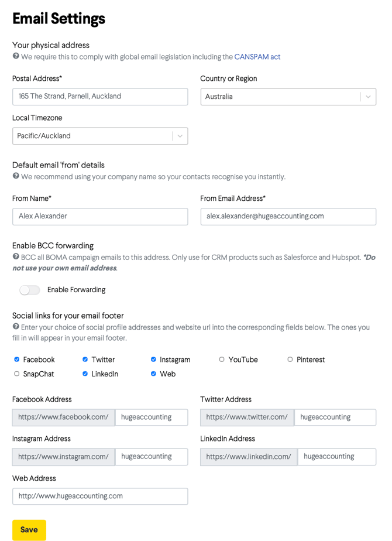This screenshot has height=541, width=392.
Task: Toggle the Enable Forwarding switch
Action: point(29,290)
